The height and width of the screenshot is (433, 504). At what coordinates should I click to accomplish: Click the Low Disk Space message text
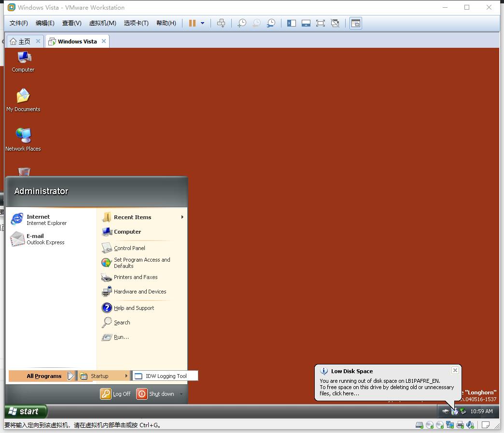pyautogui.click(x=387, y=387)
